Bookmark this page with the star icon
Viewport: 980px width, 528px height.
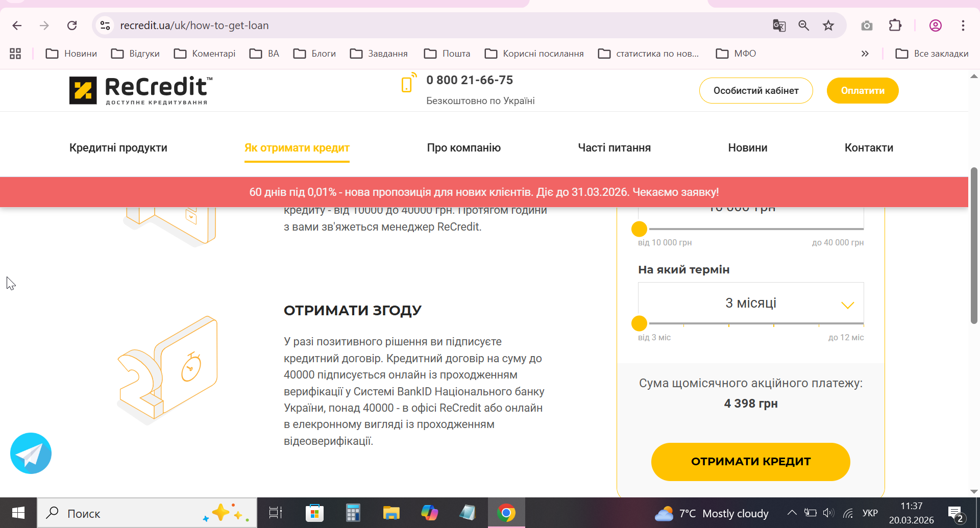(828, 26)
